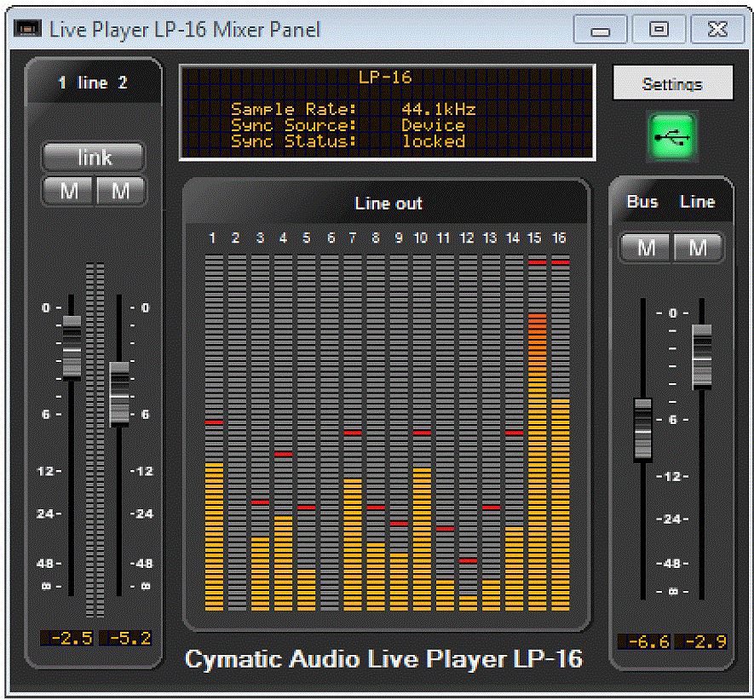Mute line channel 1
Viewport: 754px width, 700px height.
(68, 191)
